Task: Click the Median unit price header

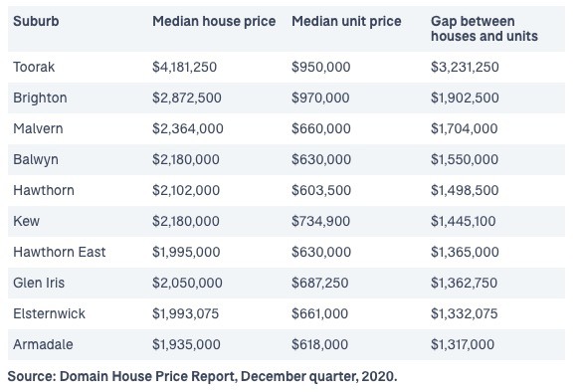Action: tap(346, 21)
